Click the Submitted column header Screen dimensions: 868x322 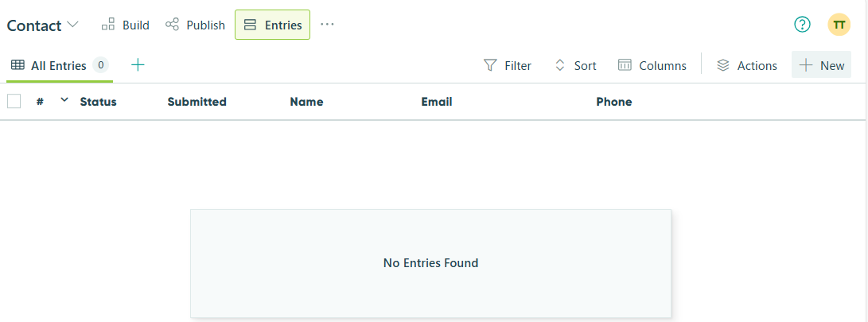tap(197, 102)
